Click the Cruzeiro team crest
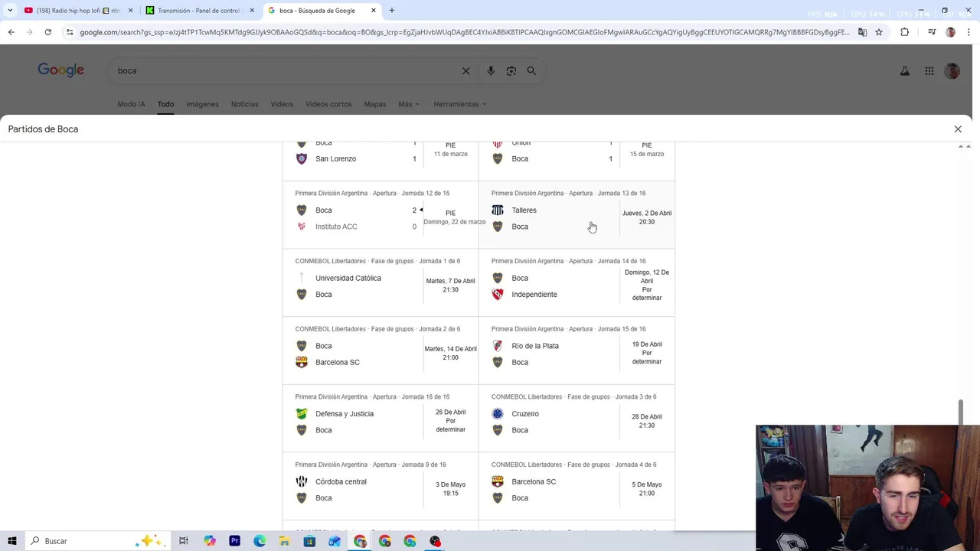Screen dimensions: 980x551 tap(498, 414)
